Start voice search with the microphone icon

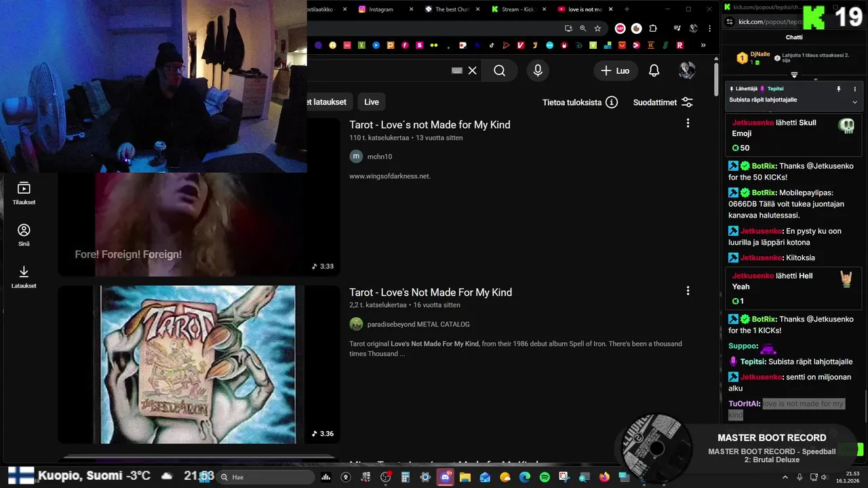click(x=538, y=70)
